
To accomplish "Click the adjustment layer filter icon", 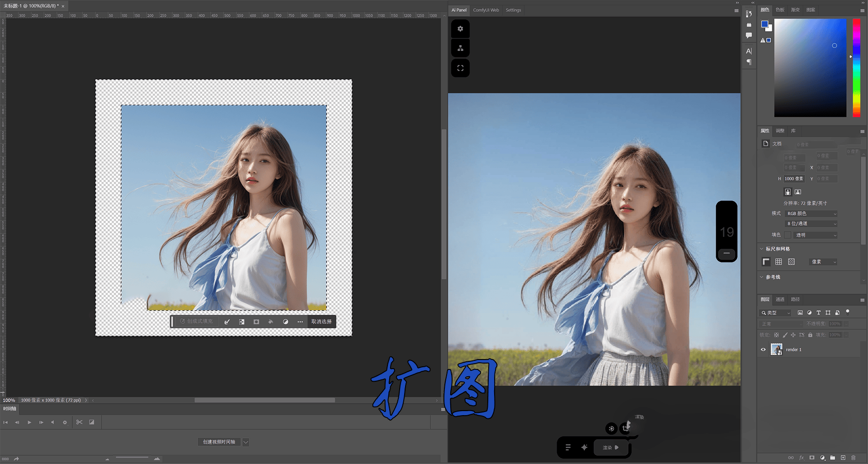I will tap(809, 312).
